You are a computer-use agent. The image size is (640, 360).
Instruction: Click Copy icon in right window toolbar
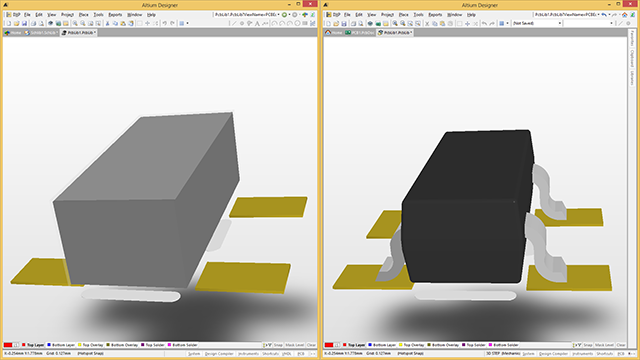pos(435,24)
